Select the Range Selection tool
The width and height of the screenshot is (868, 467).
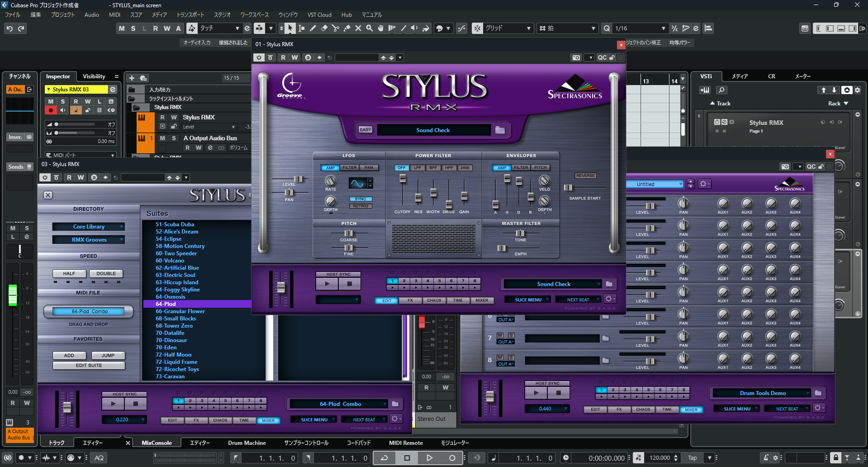(301, 28)
